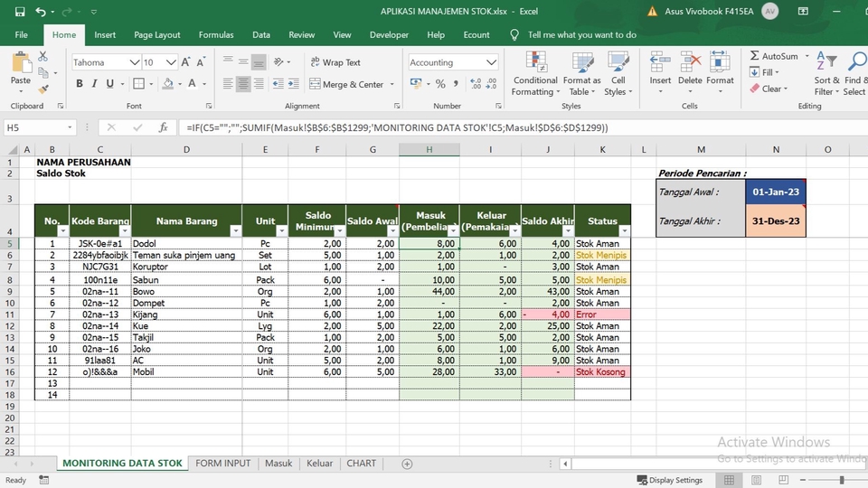Open the Tahoma font name dropdown
Image resolution: width=868 pixels, height=488 pixels.
(x=135, y=62)
